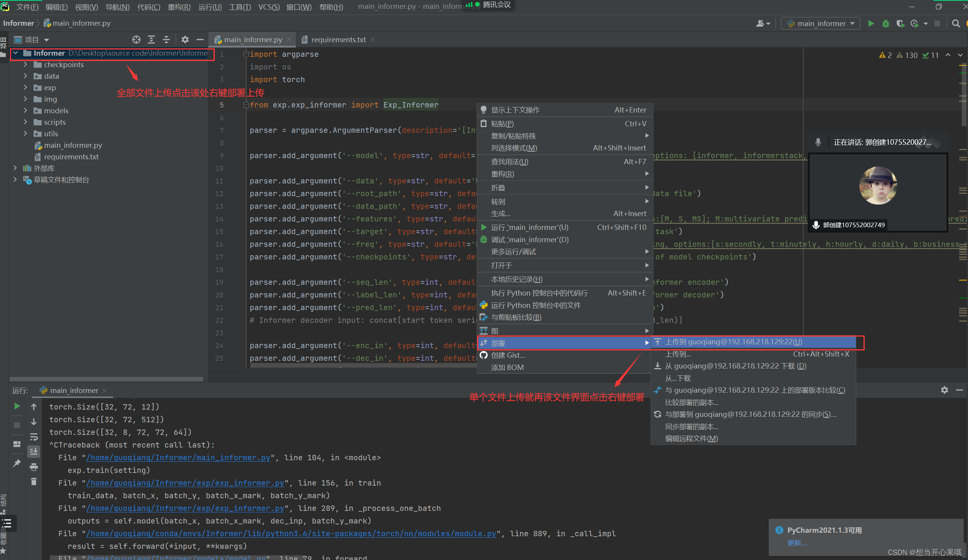
Task: Expand the 外部库 node
Action: (15, 168)
